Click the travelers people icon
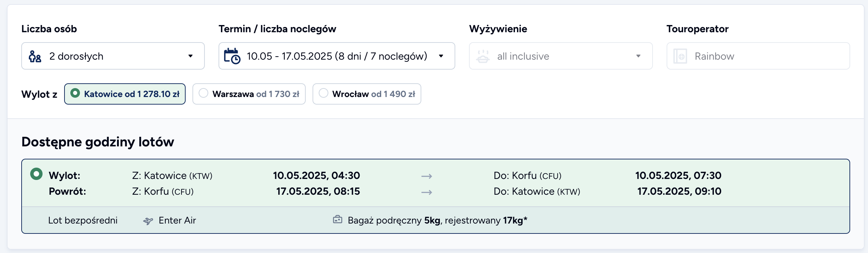Viewport: 868px width, 253px height. [35, 56]
